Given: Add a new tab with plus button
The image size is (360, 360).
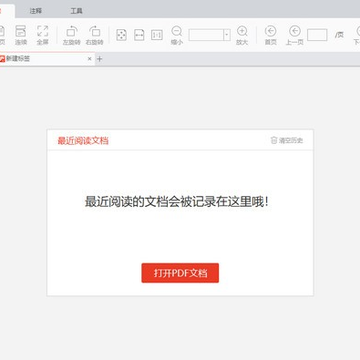Looking at the screenshot, I should pos(99,59).
